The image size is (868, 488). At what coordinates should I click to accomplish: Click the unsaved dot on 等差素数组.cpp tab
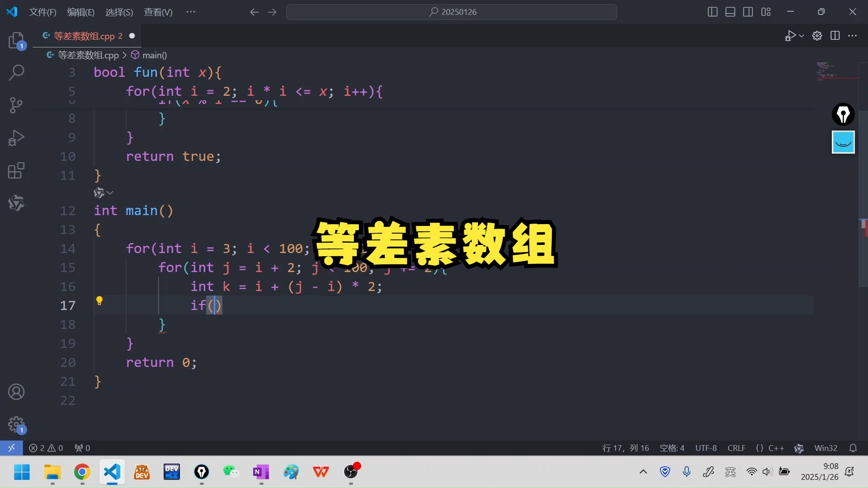click(x=132, y=36)
